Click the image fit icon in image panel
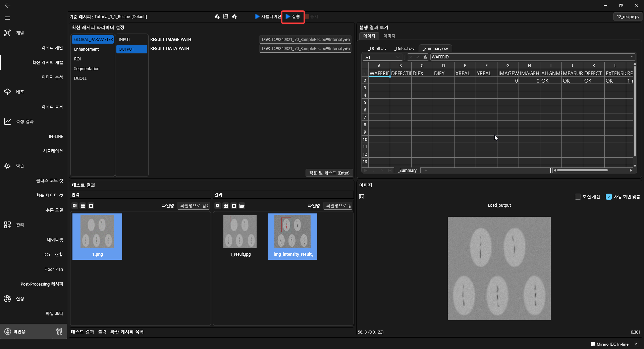 pos(362,197)
